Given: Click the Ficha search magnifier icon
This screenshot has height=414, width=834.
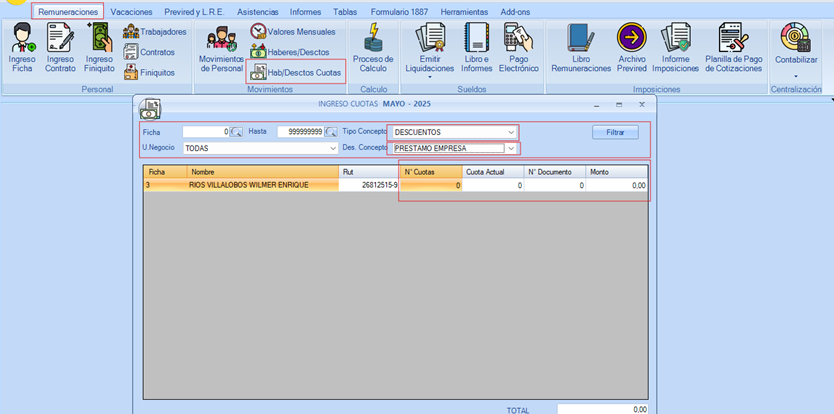Looking at the screenshot, I should [236, 132].
